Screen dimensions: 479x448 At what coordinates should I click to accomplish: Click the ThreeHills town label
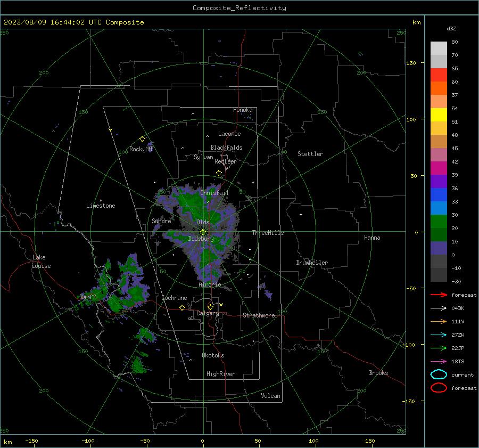point(268,233)
